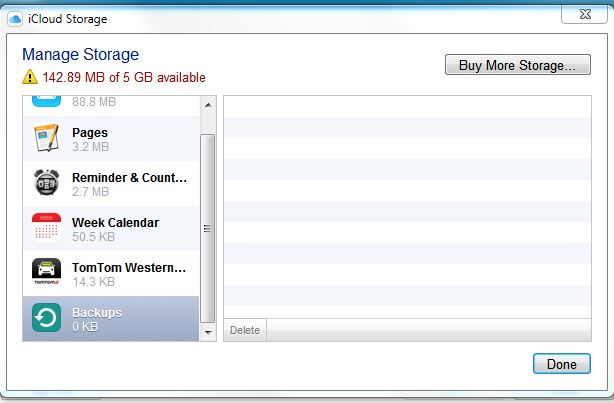Screen dimensions: 614x403
Task: Click the iCloud Storage window title
Action: click(x=67, y=19)
